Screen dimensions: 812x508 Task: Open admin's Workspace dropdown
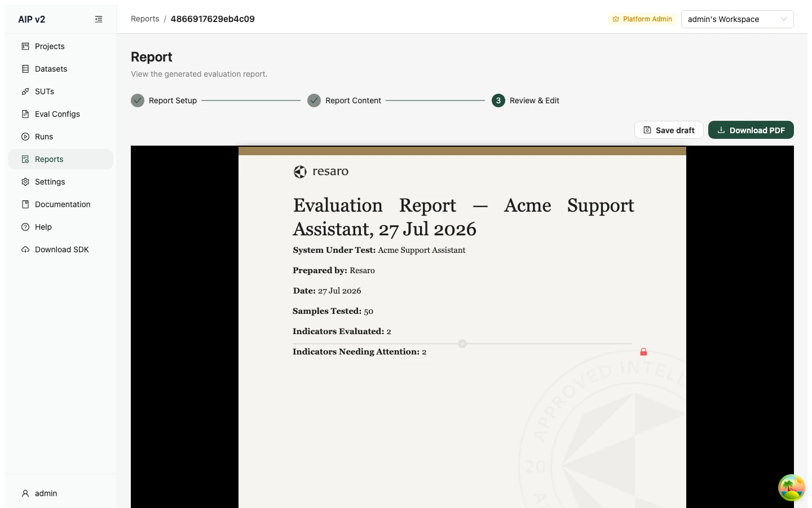pos(737,19)
